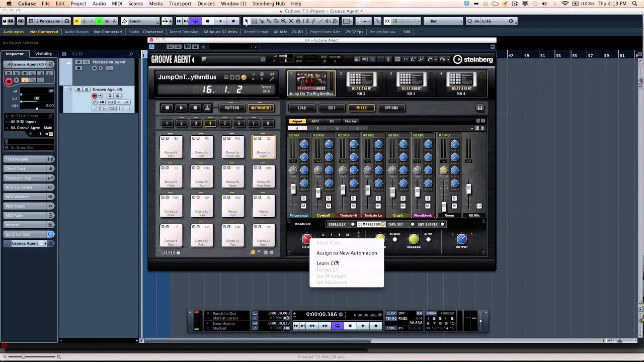Click the LOAD button in Groove Agent

pyautogui.click(x=302, y=108)
